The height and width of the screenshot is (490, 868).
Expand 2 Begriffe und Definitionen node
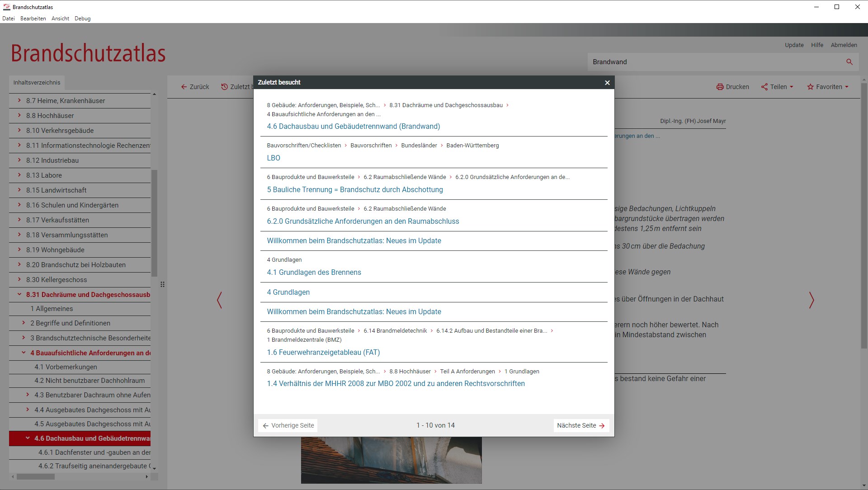point(24,323)
